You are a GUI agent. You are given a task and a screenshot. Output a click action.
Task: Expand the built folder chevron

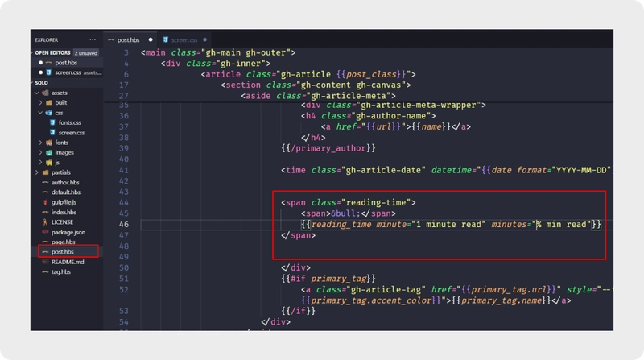coord(41,103)
